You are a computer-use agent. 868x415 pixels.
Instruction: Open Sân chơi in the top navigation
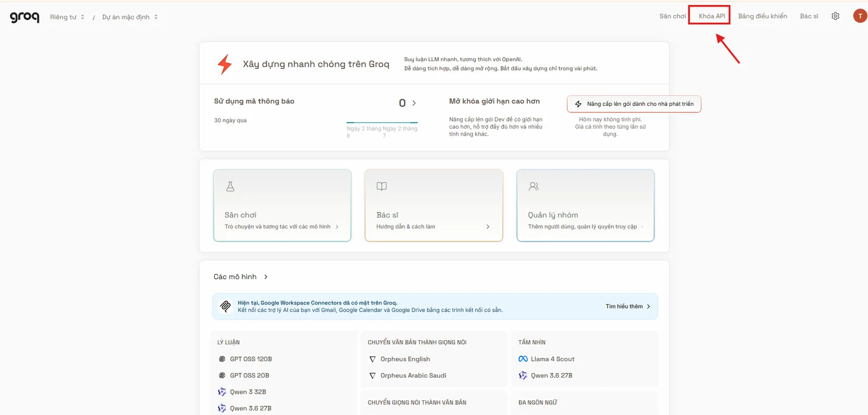point(673,16)
